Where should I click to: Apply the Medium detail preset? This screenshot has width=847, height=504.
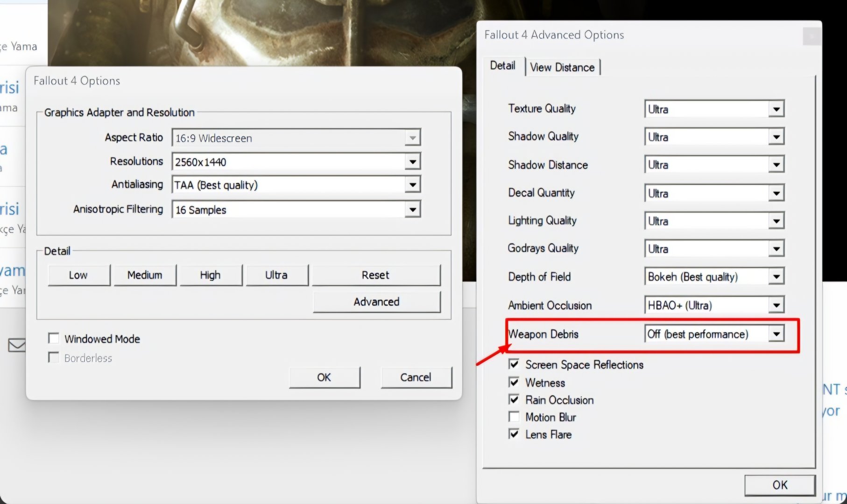tap(145, 275)
